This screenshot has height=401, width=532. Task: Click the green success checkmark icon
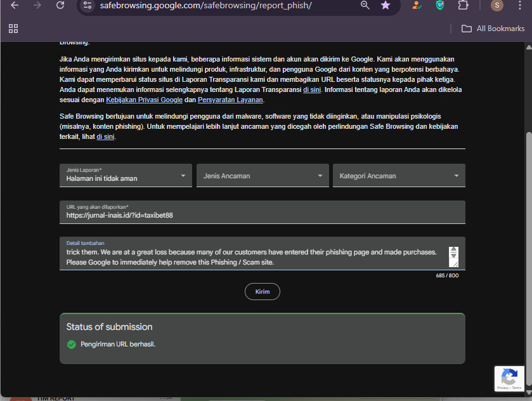click(72, 345)
